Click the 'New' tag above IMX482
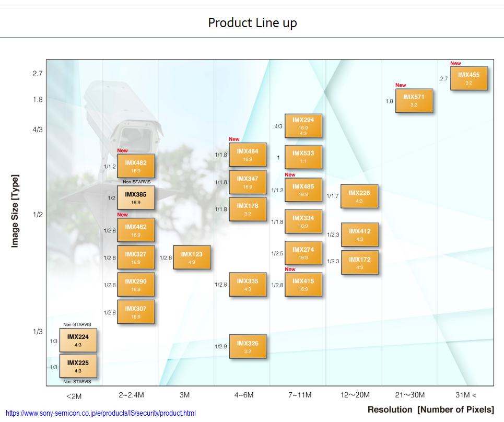504x422 pixels. (x=122, y=150)
